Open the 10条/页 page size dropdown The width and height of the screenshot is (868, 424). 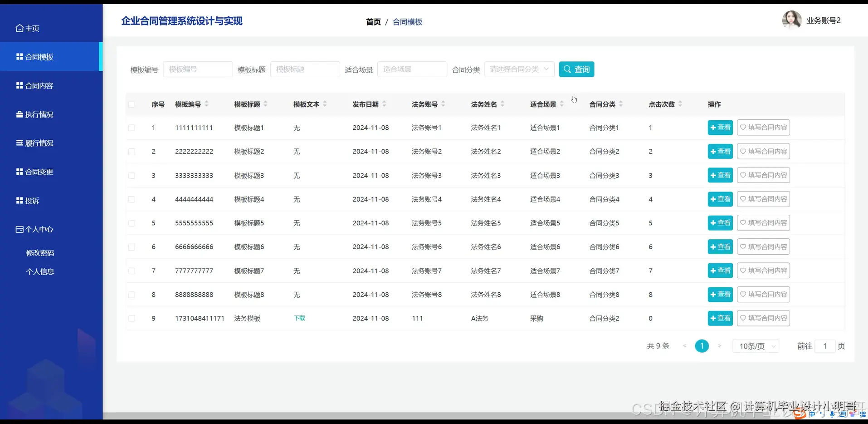click(x=754, y=346)
